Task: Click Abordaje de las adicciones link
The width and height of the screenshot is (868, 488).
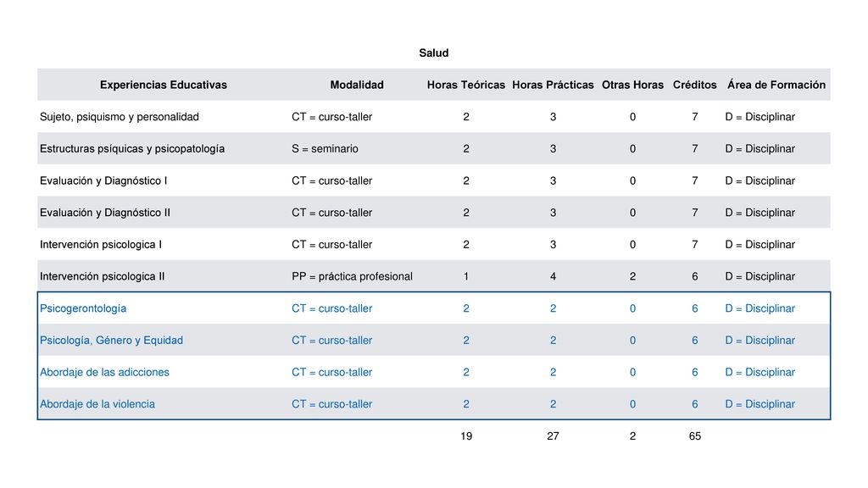Action: pyautogui.click(x=104, y=373)
